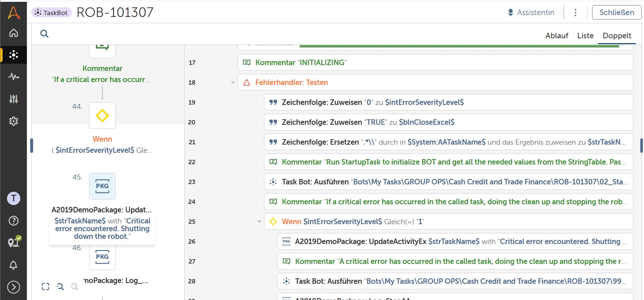Open the Manage sliders sidebar icon

click(x=14, y=99)
